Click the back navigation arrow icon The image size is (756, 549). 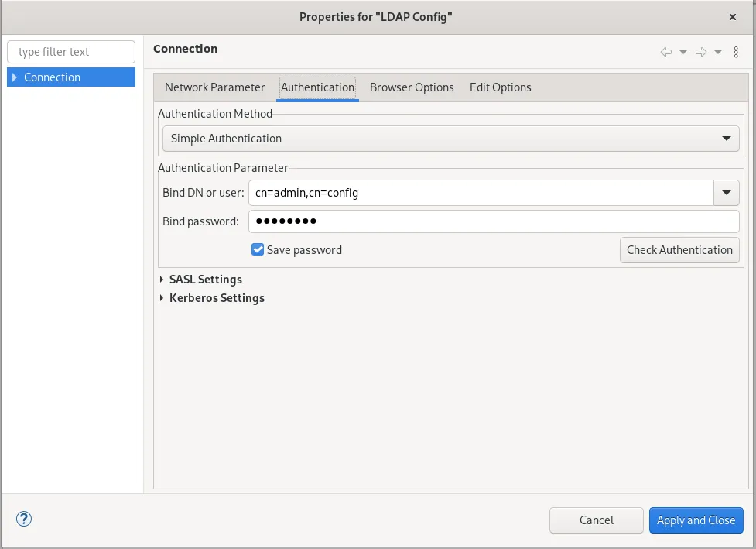coord(665,51)
